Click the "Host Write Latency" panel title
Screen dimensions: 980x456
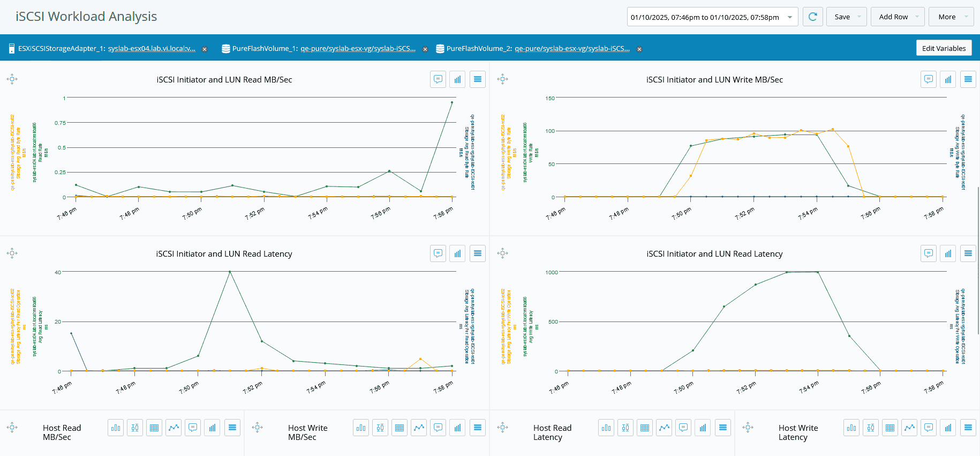[x=798, y=432]
